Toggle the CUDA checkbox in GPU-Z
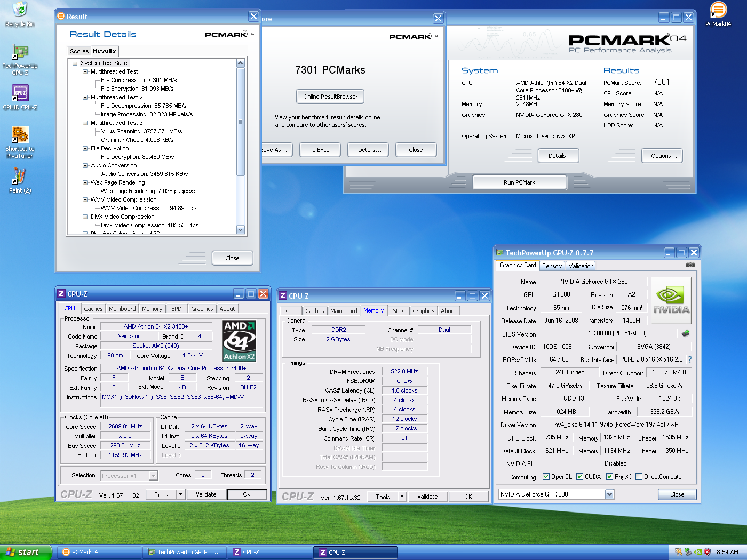Screen dimensions: 747x560 (579, 477)
